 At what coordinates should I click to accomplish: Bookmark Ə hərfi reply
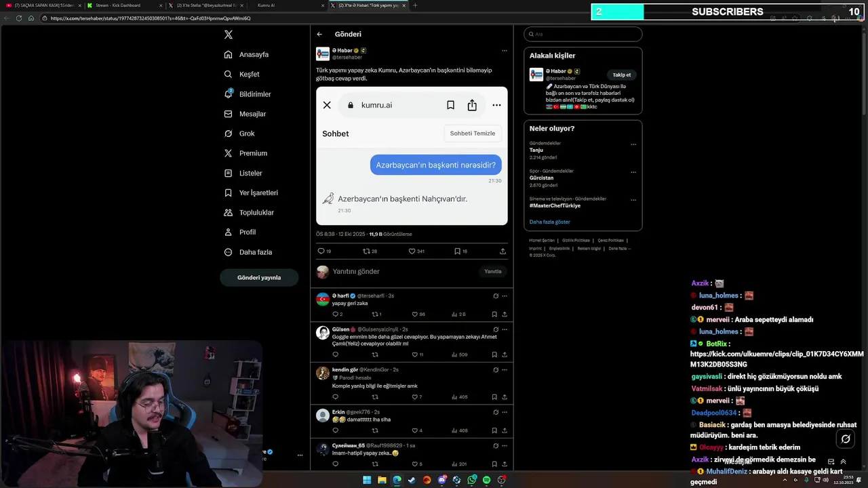pos(494,314)
